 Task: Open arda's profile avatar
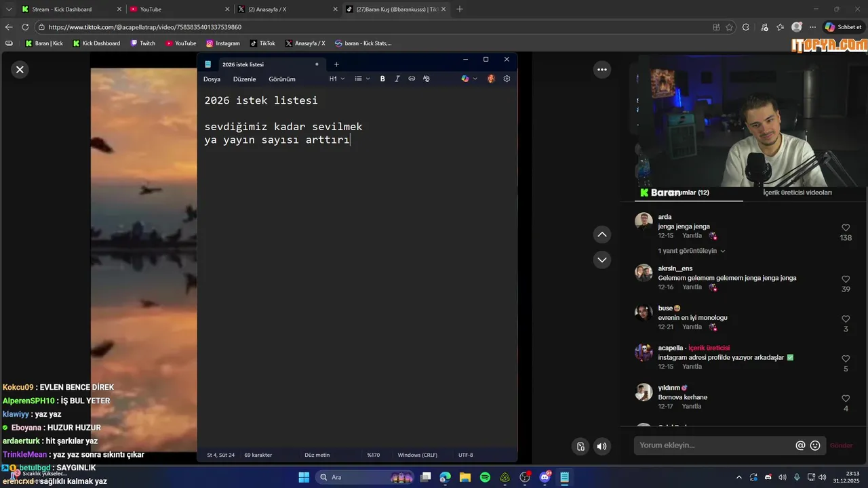tap(644, 222)
